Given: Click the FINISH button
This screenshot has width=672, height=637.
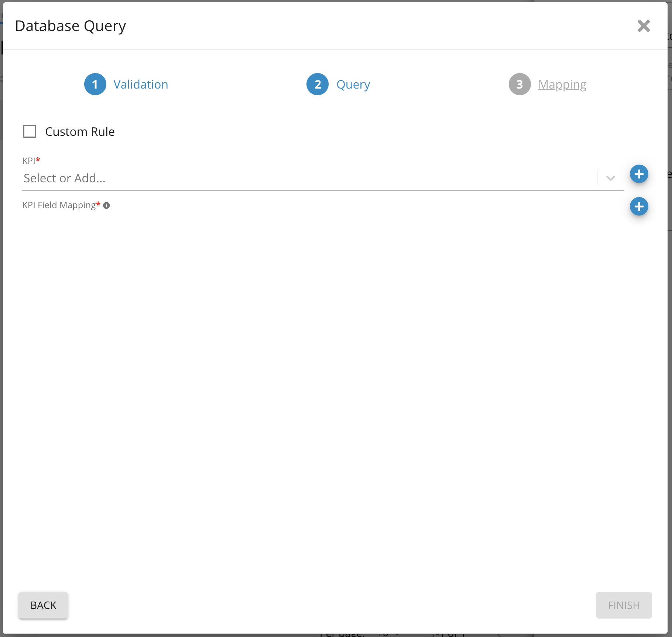Looking at the screenshot, I should point(624,605).
